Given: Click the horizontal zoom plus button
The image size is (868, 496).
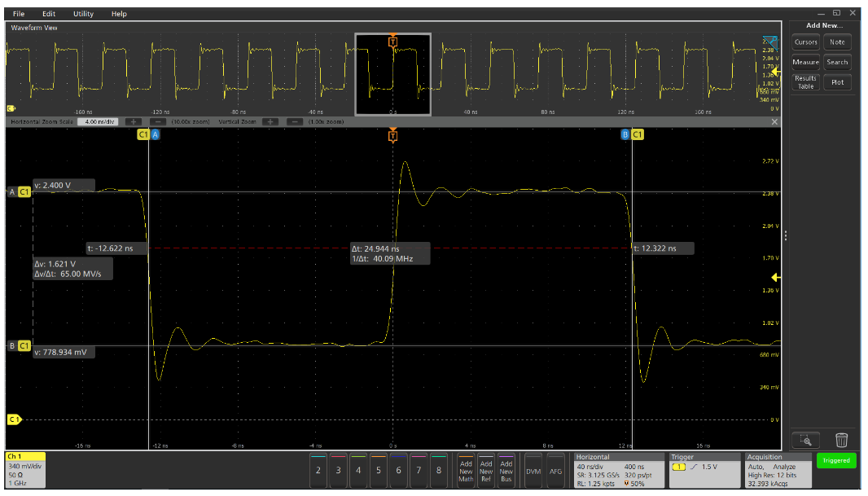Looking at the screenshot, I should point(134,121).
